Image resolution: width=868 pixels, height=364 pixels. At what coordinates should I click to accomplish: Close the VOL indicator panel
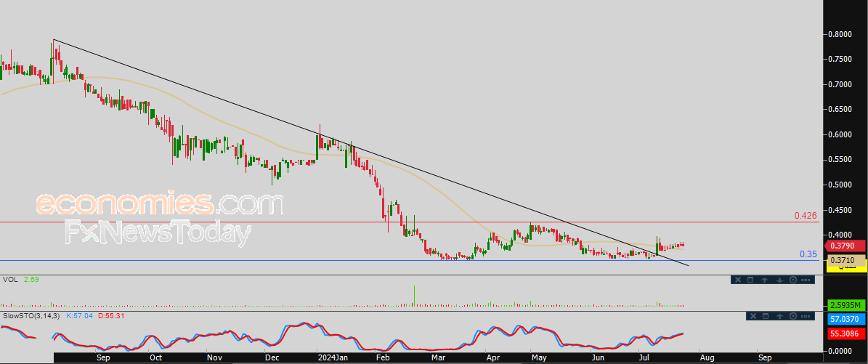pyautogui.click(x=737, y=280)
